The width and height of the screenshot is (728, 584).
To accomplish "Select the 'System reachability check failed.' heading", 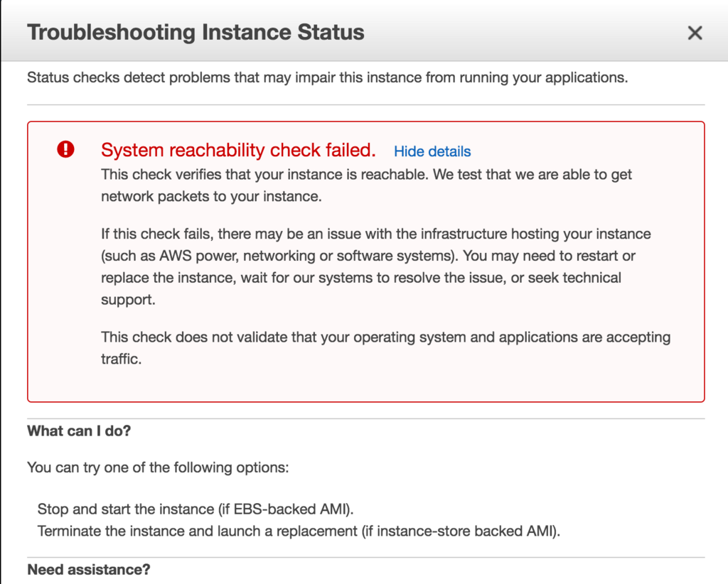I will click(x=238, y=150).
